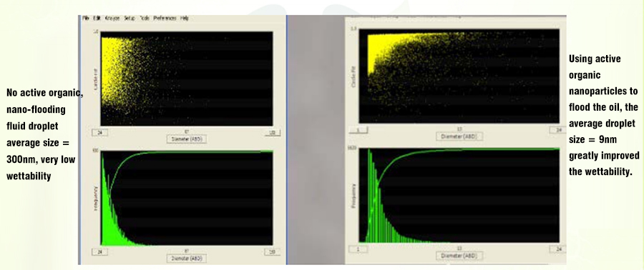The image size is (644, 270).
Task: Open the Preferences menu
Action: click(165, 19)
